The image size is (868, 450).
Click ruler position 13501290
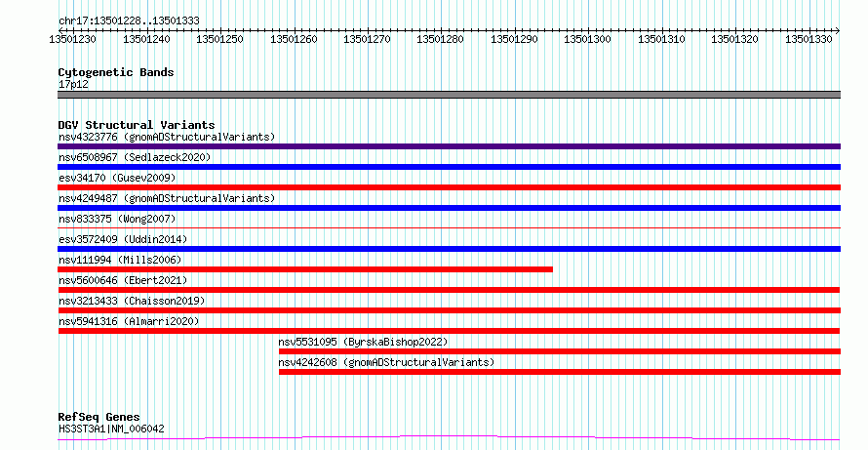[514, 39]
